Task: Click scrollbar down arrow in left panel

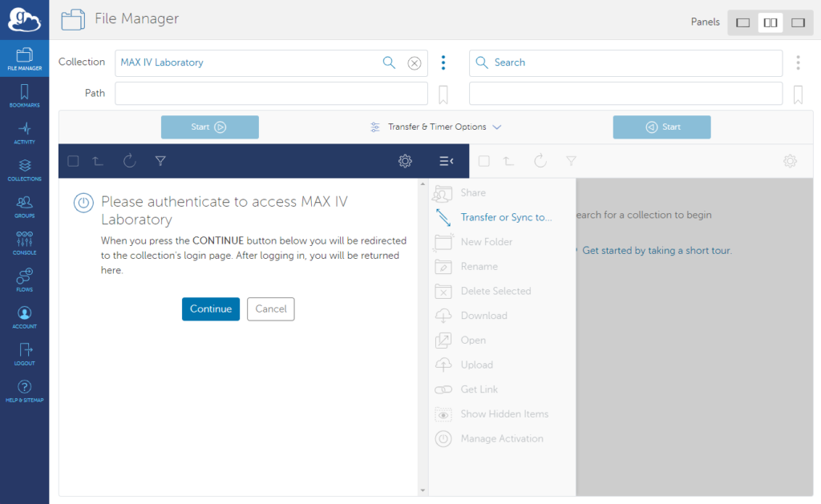Action: (423, 490)
